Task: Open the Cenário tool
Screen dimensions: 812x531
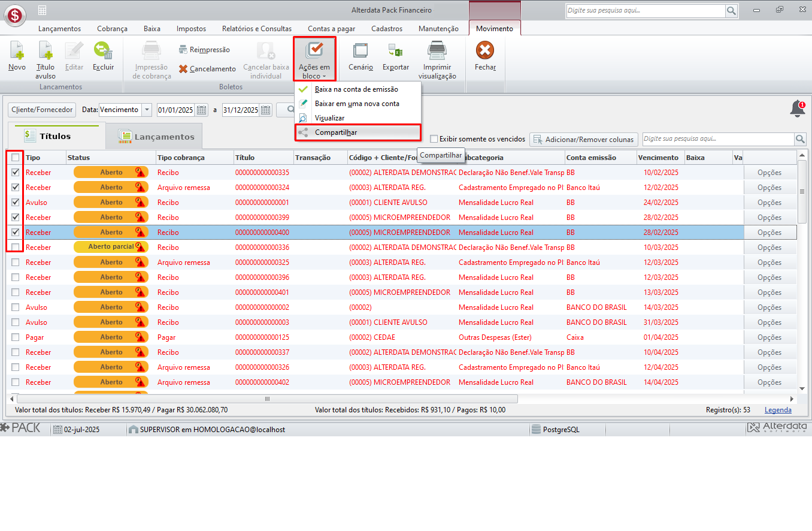Action: click(x=360, y=58)
